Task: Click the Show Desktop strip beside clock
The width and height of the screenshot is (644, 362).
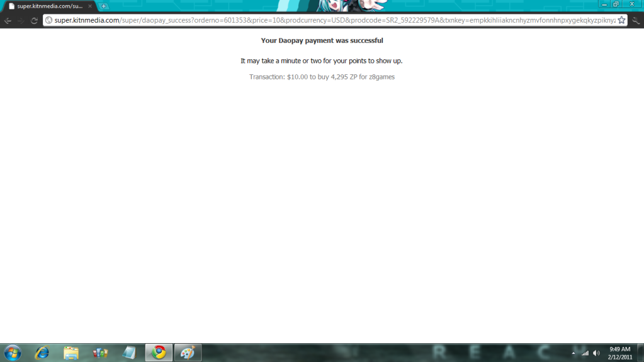Action: pos(641,353)
